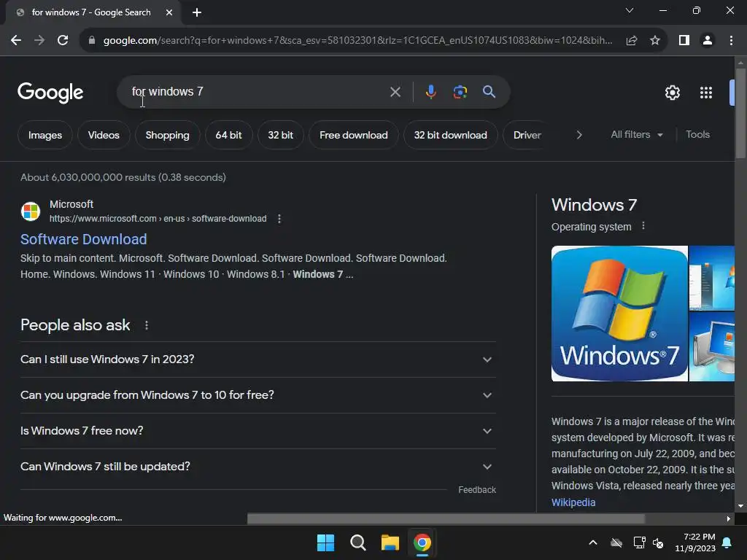Open Chrome three-dot menu
This screenshot has height=560, width=747.
coord(731,41)
